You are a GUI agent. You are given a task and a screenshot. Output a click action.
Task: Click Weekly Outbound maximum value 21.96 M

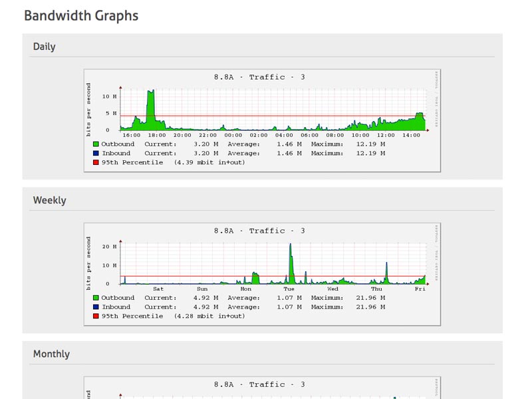point(370,298)
